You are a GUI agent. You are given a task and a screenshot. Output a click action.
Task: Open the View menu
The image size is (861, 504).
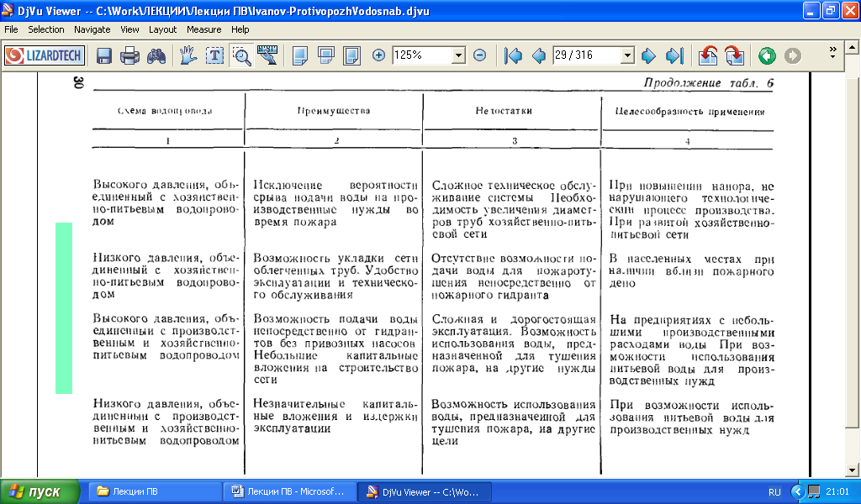pyautogui.click(x=129, y=29)
